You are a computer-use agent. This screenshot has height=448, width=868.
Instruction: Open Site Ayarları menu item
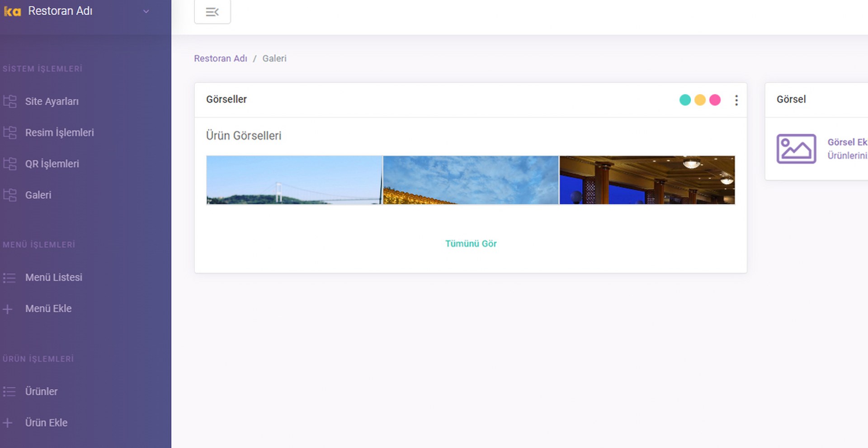(52, 101)
